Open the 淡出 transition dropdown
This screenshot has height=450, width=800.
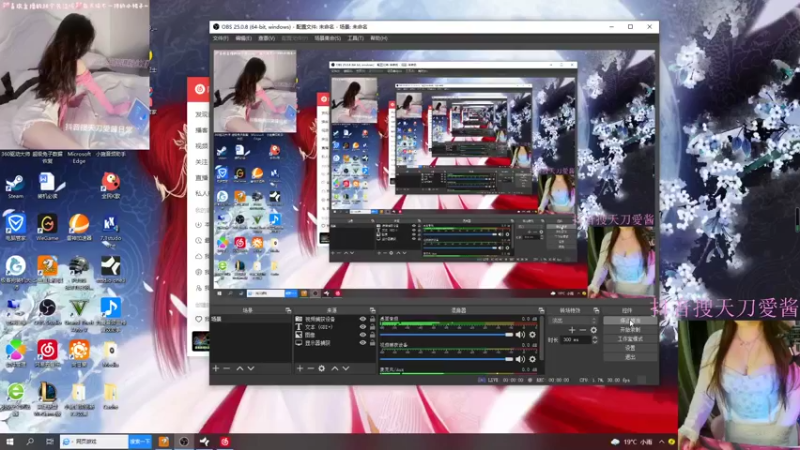pos(573,321)
